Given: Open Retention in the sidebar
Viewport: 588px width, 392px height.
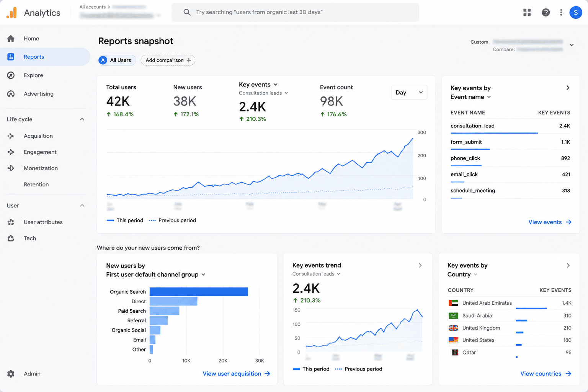Looking at the screenshot, I should coord(36,185).
